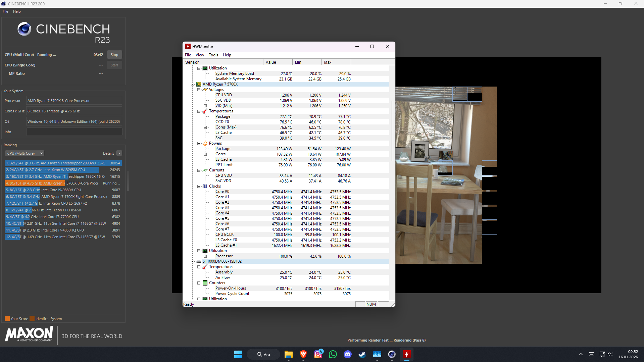Open the taskbar search box labeled Ara
644x362 pixels.
(x=263, y=354)
